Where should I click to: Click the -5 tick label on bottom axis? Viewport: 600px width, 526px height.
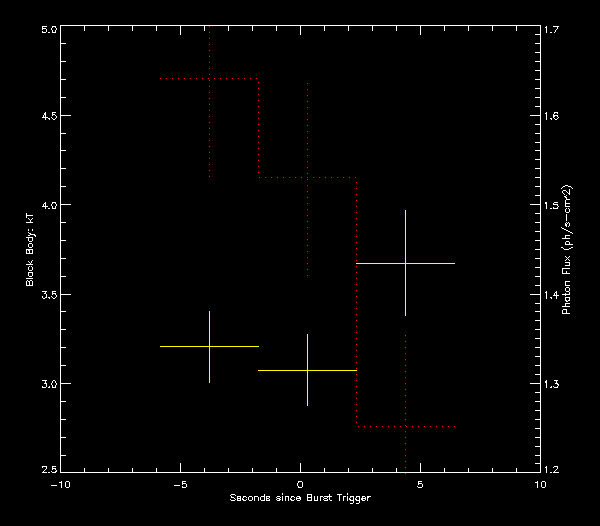pos(179,485)
